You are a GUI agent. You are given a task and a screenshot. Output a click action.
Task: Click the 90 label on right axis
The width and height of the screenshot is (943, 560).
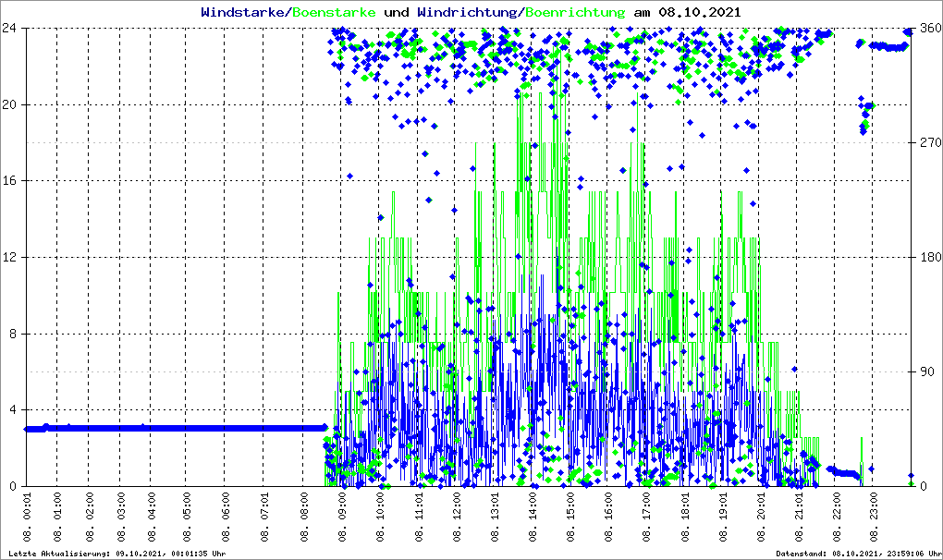(925, 372)
